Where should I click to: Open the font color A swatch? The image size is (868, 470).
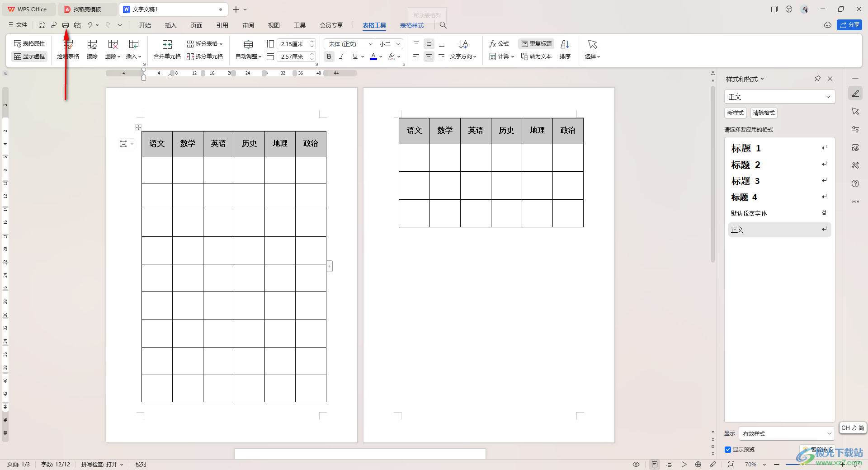pos(373,56)
